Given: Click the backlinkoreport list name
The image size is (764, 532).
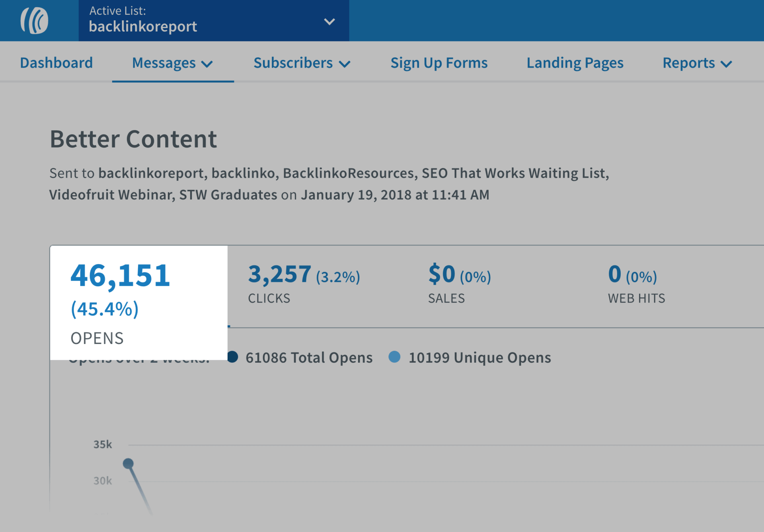Looking at the screenshot, I should (x=143, y=26).
